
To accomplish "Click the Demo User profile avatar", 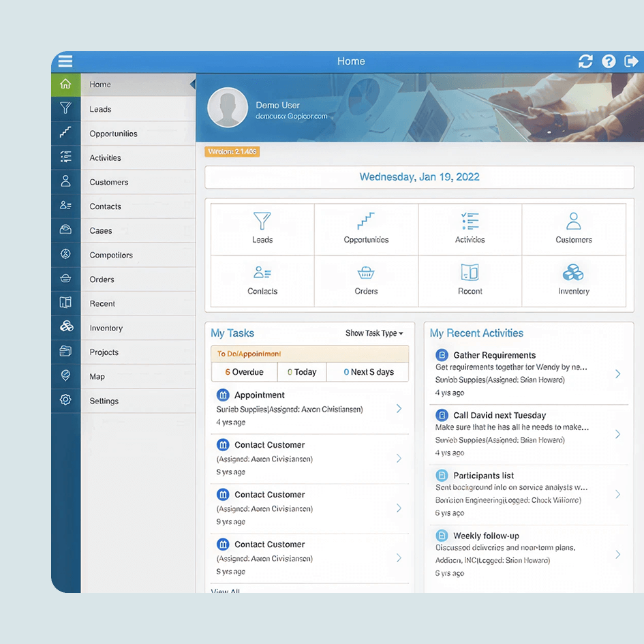I will click(x=227, y=108).
